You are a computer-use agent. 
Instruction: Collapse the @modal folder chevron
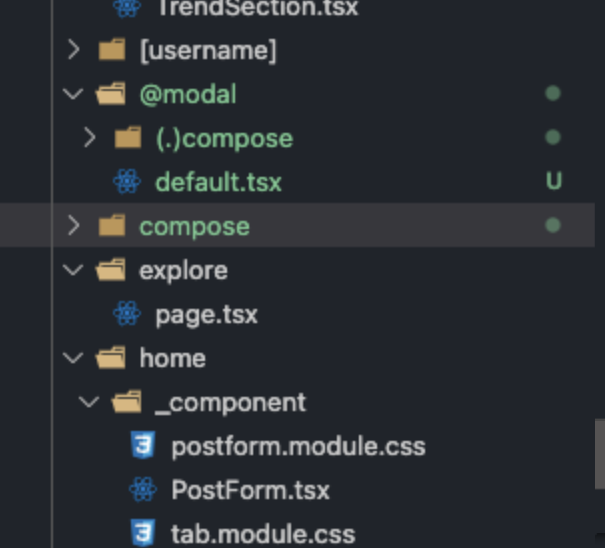(x=73, y=93)
